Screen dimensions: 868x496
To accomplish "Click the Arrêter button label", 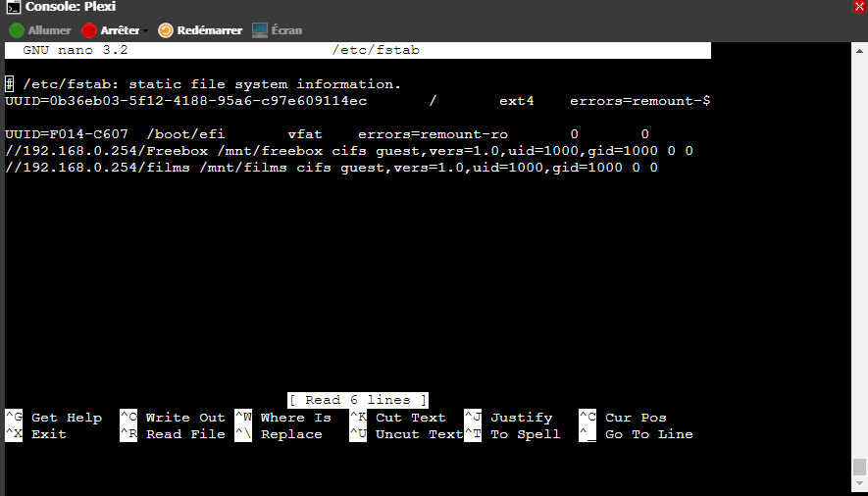I will point(120,30).
